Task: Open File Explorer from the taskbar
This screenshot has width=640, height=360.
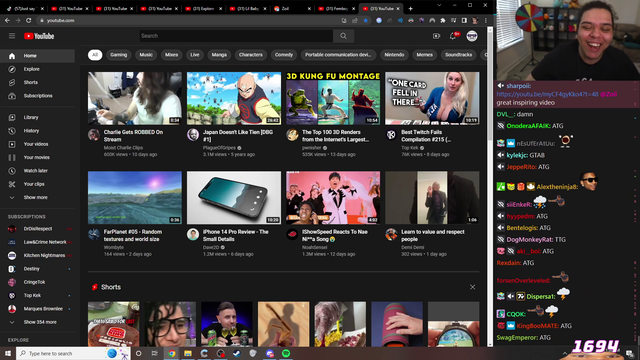Action: 188,353
